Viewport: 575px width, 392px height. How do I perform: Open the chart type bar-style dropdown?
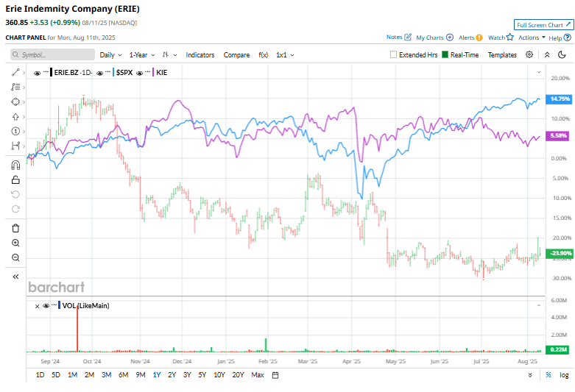[x=170, y=55]
